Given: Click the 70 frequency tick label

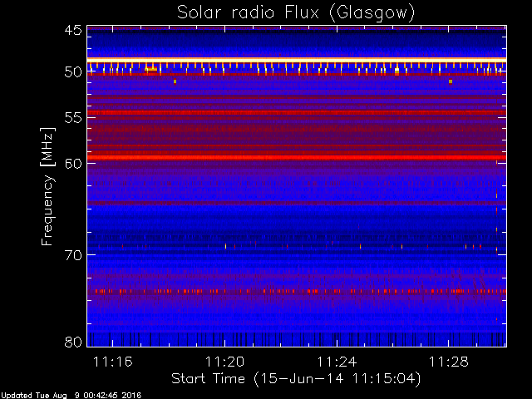Looking at the screenshot, I should 73,255.
